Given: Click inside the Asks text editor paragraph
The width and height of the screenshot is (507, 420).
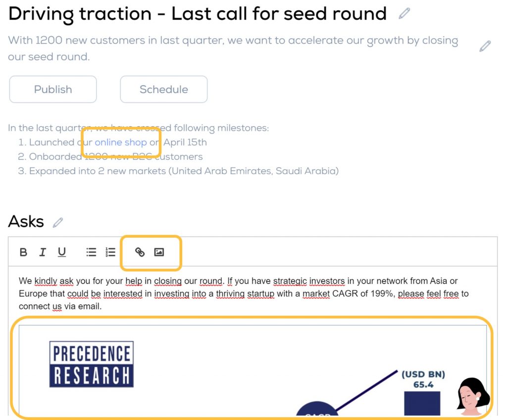Looking at the screenshot, I should pos(244,294).
